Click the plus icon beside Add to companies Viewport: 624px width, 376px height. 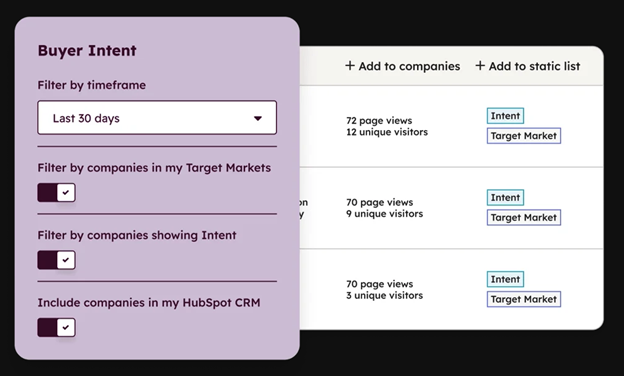(x=350, y=66)
